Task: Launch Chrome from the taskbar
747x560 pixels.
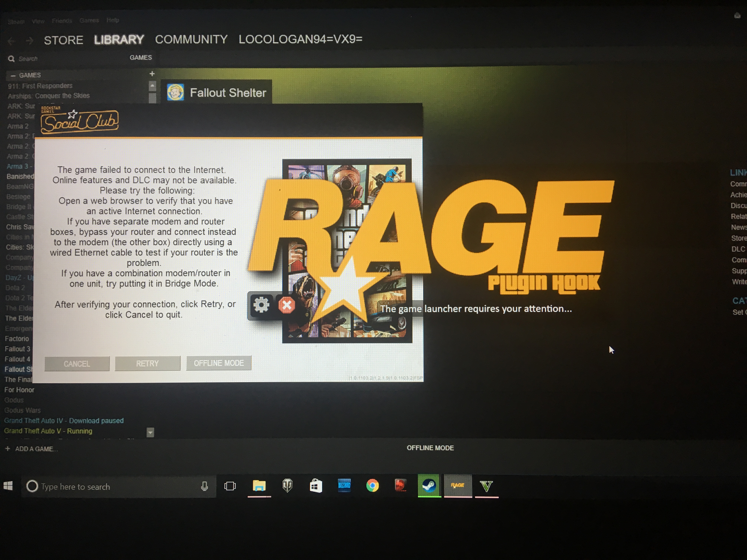Action: (x=372, y=486)
